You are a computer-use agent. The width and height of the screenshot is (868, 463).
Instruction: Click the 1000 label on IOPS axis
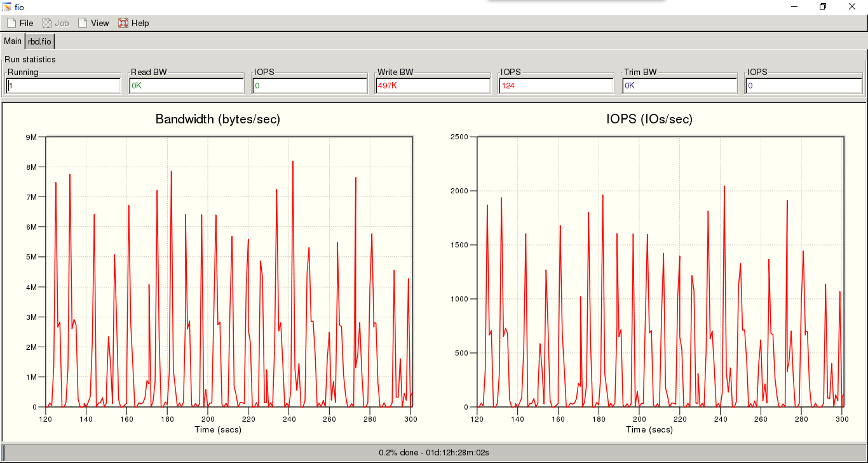tap(459, 299)
